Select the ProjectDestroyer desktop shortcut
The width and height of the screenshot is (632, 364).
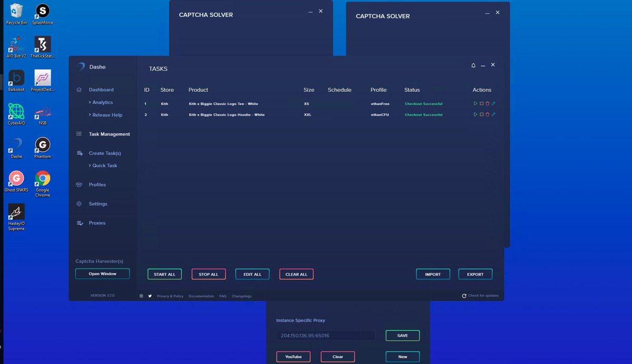[43, 81]
